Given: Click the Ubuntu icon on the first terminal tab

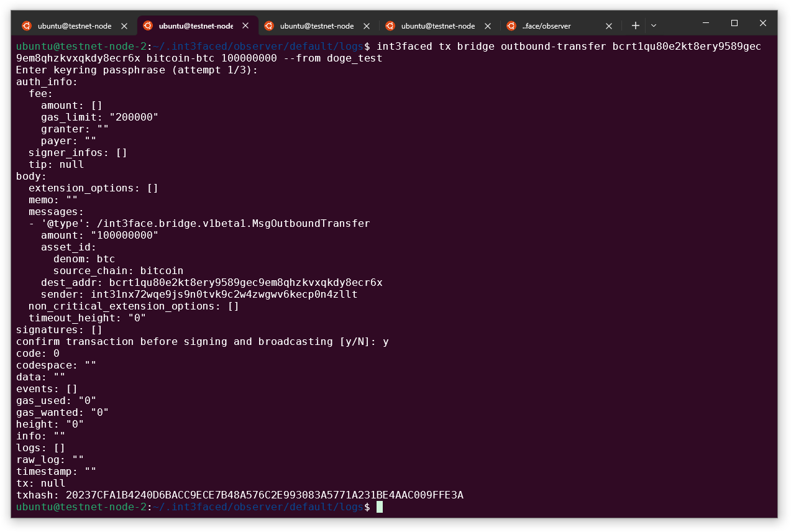Looking at the screenshot, I should (26, 25).
